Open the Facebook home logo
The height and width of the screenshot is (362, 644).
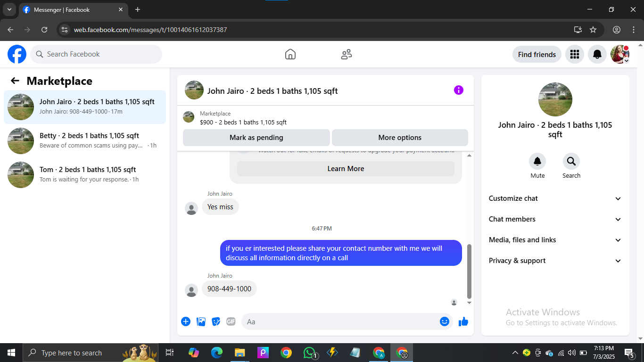[x=17, y=54]
